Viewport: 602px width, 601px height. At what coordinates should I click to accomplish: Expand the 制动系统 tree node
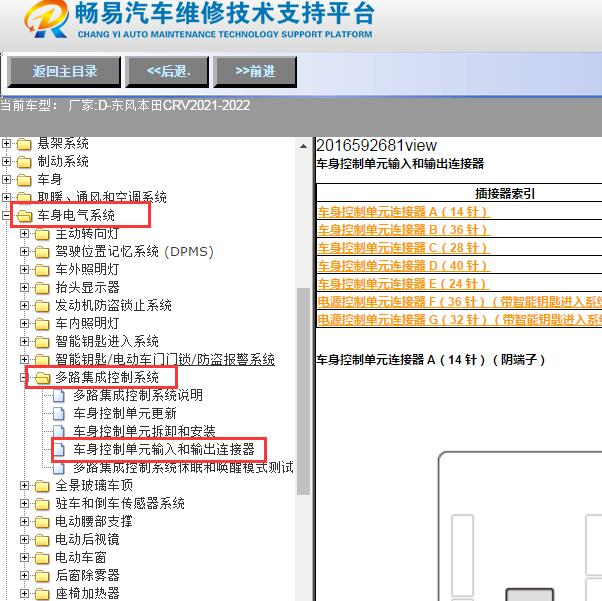(6, 161)
